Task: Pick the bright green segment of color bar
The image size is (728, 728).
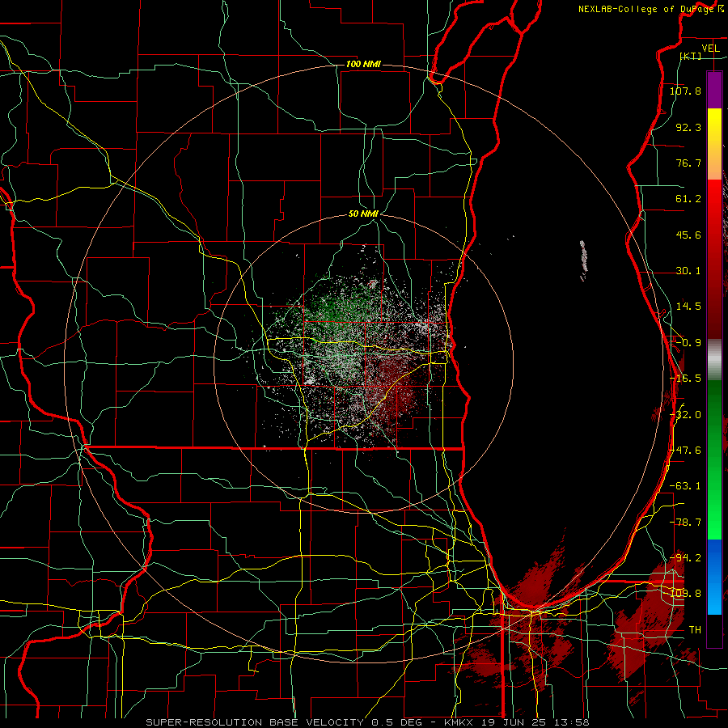Action: [x=714, y=520]
